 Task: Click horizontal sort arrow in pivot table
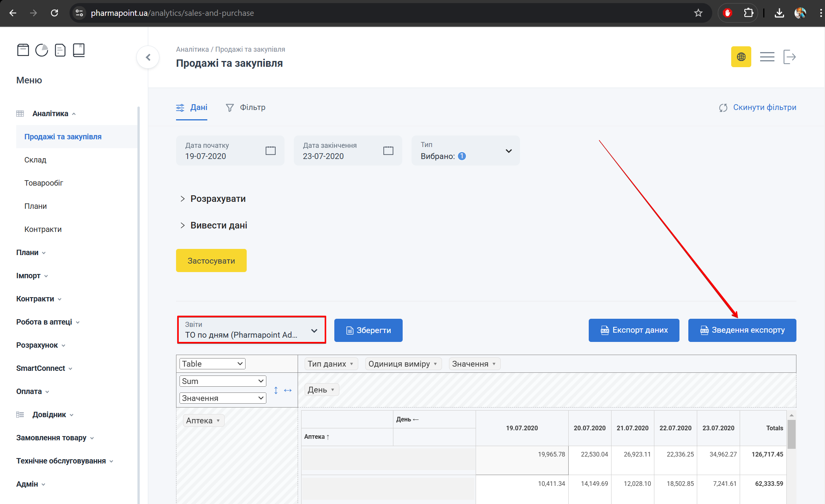288,390
